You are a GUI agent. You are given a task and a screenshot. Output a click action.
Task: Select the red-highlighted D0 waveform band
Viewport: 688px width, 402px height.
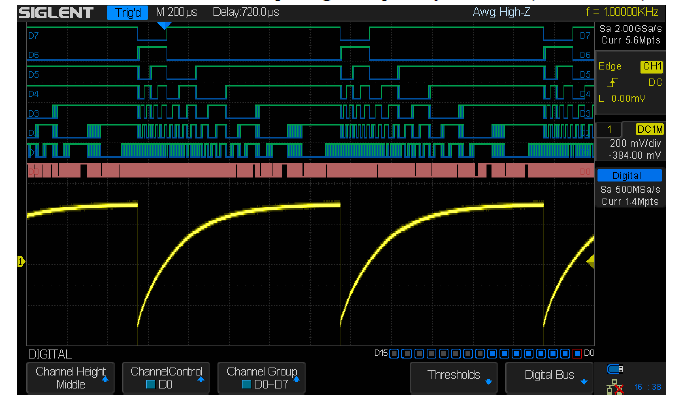tap(311, 171)
